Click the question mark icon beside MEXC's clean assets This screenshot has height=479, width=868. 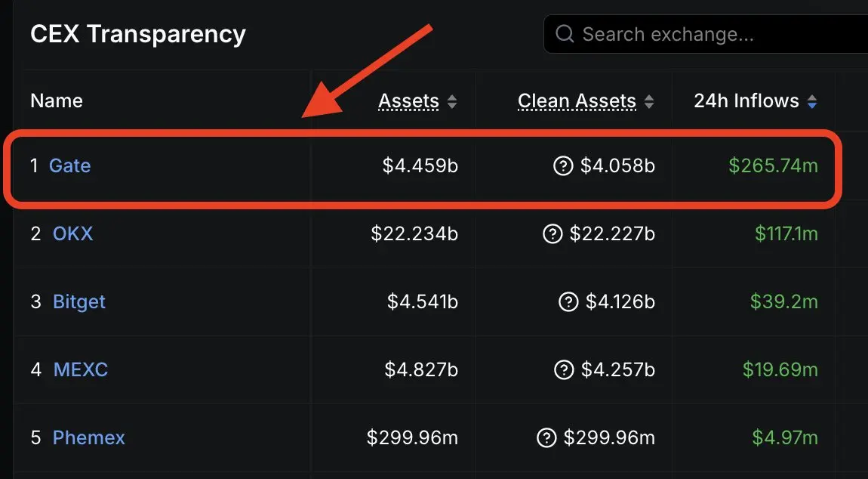click(564, 369)
